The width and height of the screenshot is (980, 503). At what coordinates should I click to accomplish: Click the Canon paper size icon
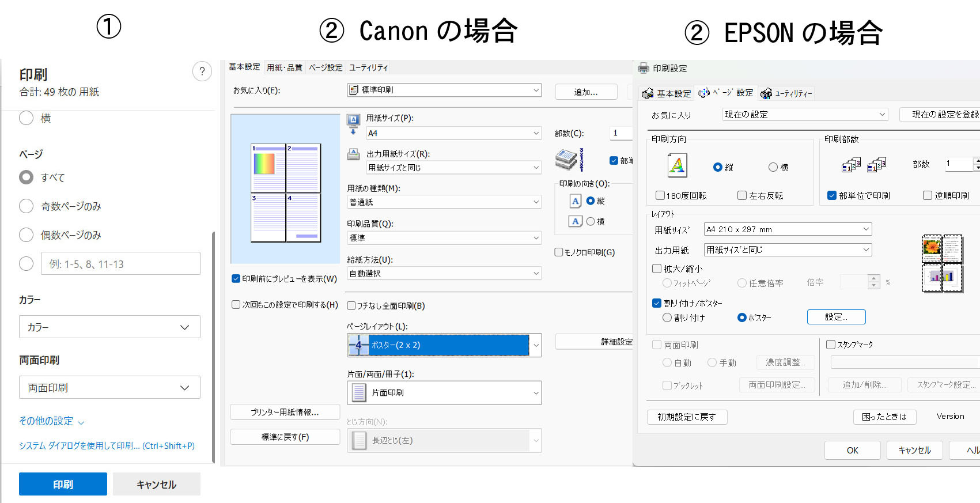click(x=353, y=123)
